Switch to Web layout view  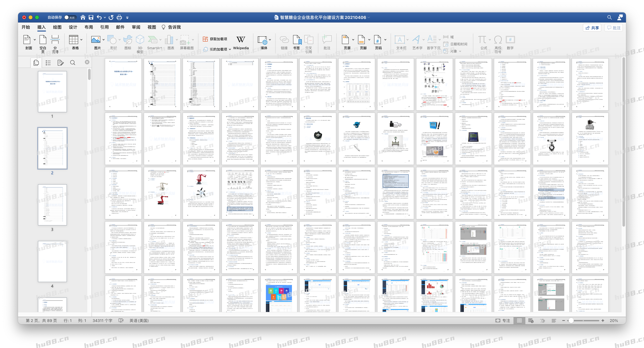531,321
